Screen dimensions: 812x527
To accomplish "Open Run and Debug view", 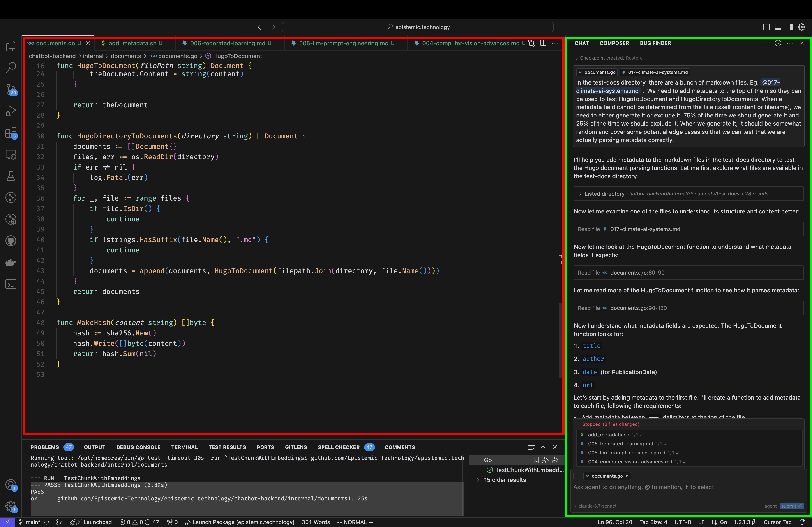I will click(11, 111).
